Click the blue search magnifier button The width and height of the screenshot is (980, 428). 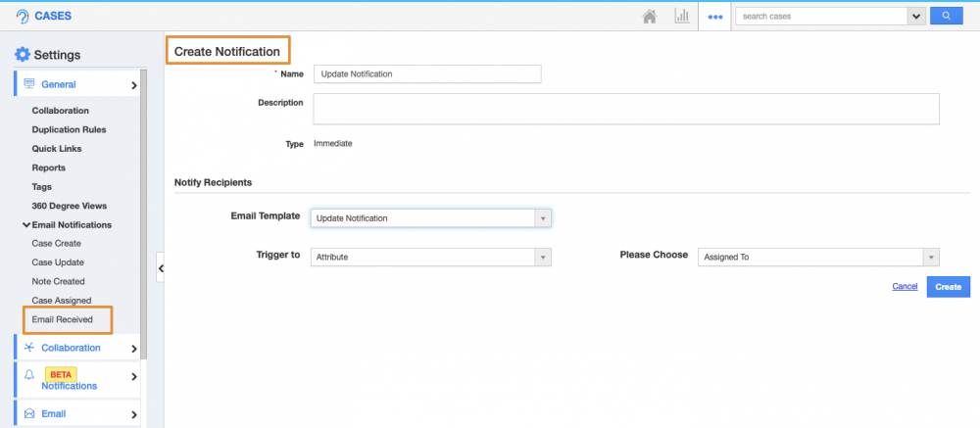(946, 16)
